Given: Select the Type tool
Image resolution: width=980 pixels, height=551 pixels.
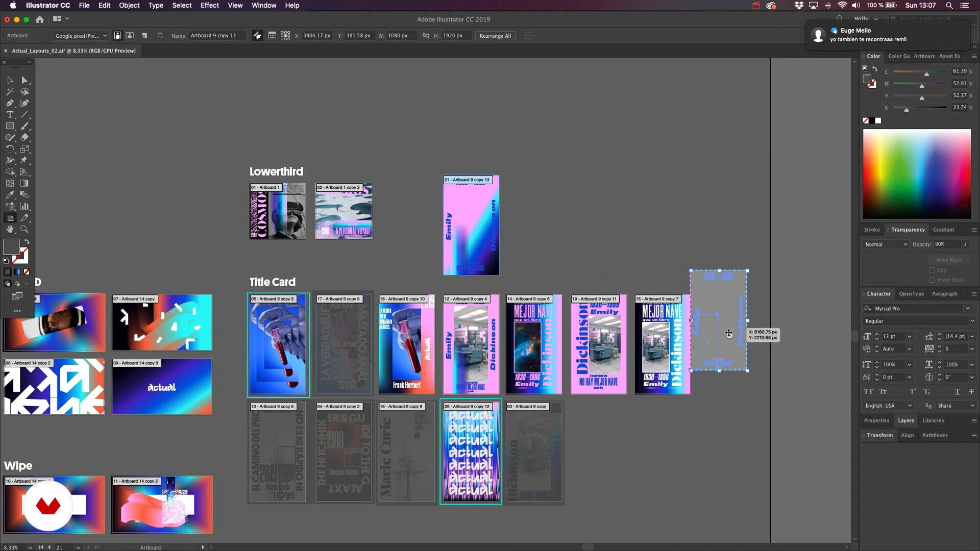Looking at the screenshot, I should pos(10,115).
